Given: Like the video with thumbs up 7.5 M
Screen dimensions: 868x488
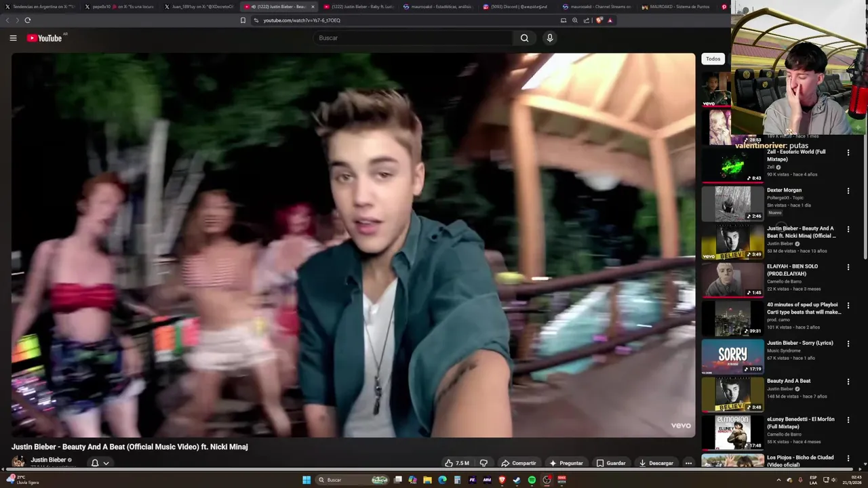Looking at the screenshot, I should coord(457,463).
